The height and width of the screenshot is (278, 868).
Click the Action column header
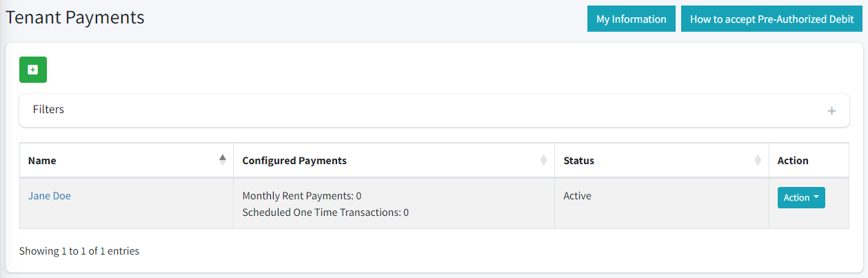coord(793,161)
